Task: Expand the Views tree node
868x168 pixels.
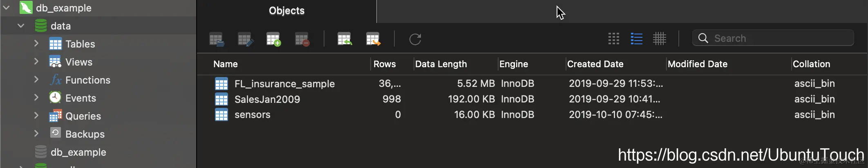Action: (36, 61)
